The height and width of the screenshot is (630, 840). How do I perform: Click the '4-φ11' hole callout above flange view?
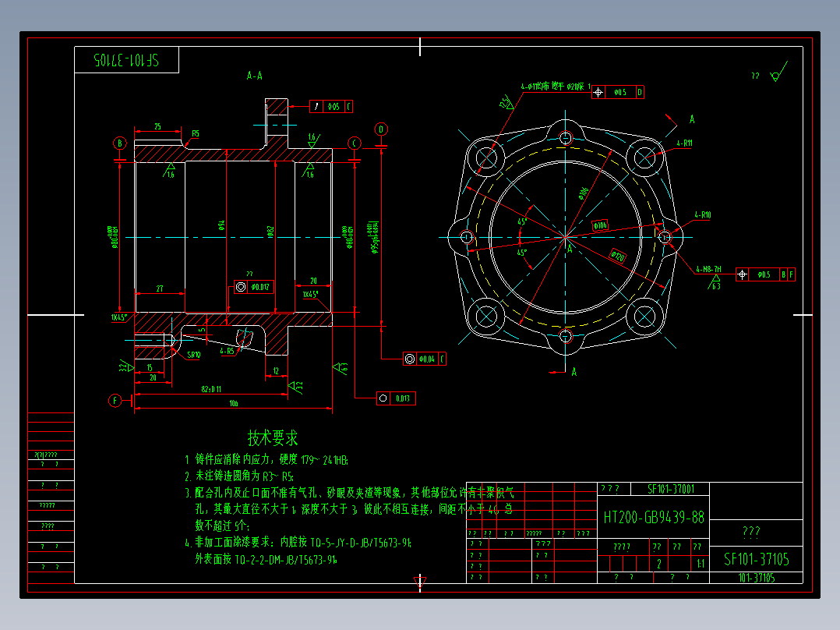click(x=555, y=87)
